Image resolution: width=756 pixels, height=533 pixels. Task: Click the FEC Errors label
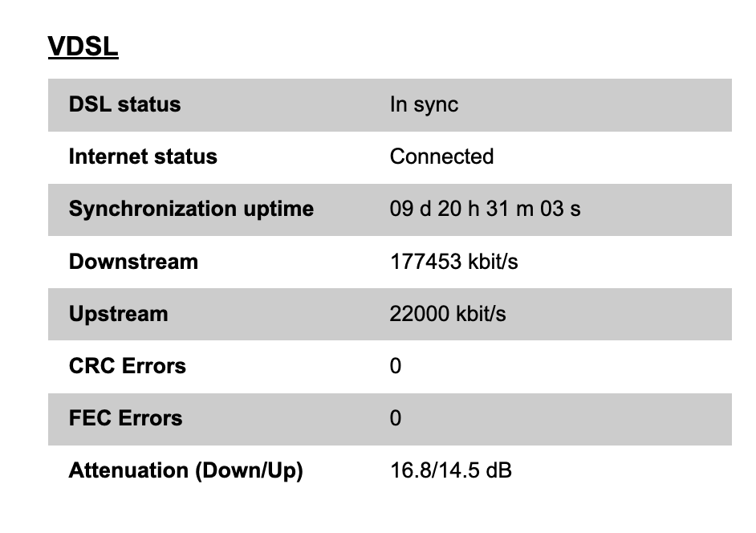coord(126,418)
